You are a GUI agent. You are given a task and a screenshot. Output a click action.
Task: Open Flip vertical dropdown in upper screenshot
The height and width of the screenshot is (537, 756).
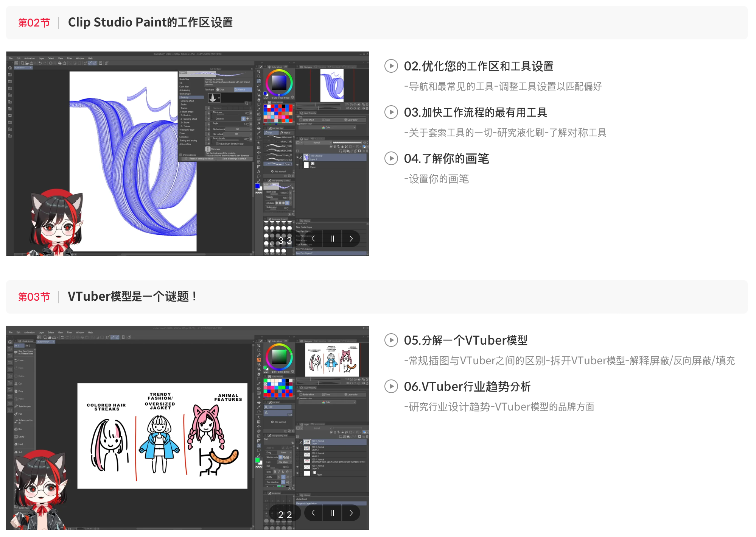click(238, 134)
